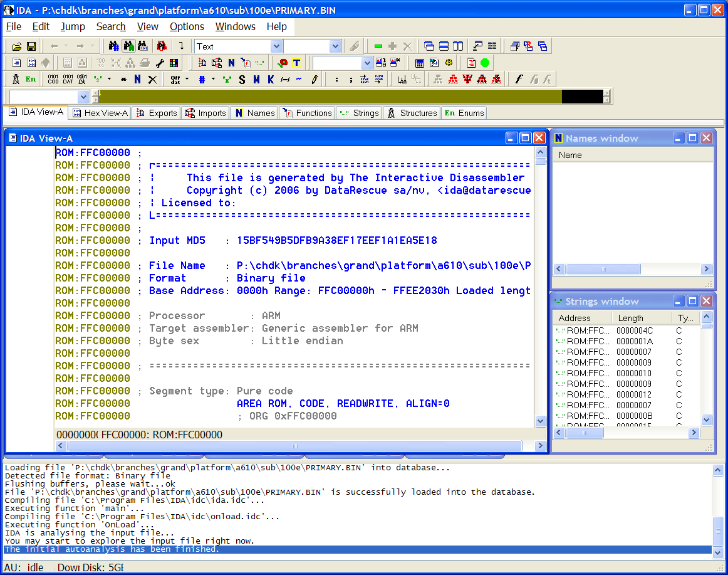Click the save database floppy icon
This screenshot has height=575, width=728.
coord(31,46)
